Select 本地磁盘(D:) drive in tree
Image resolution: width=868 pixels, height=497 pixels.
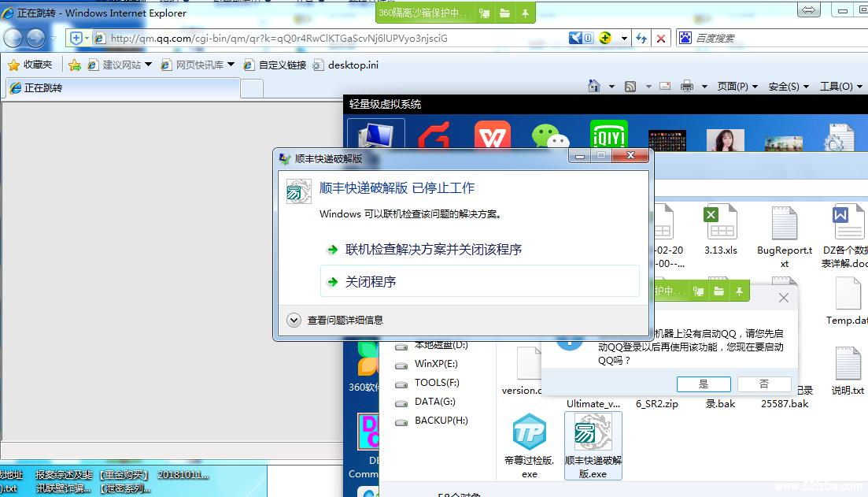click(x=432, y=345)
